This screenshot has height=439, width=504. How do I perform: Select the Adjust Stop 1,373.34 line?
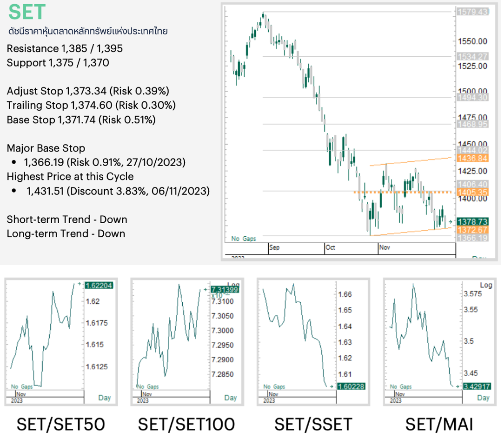pos(88,91)
